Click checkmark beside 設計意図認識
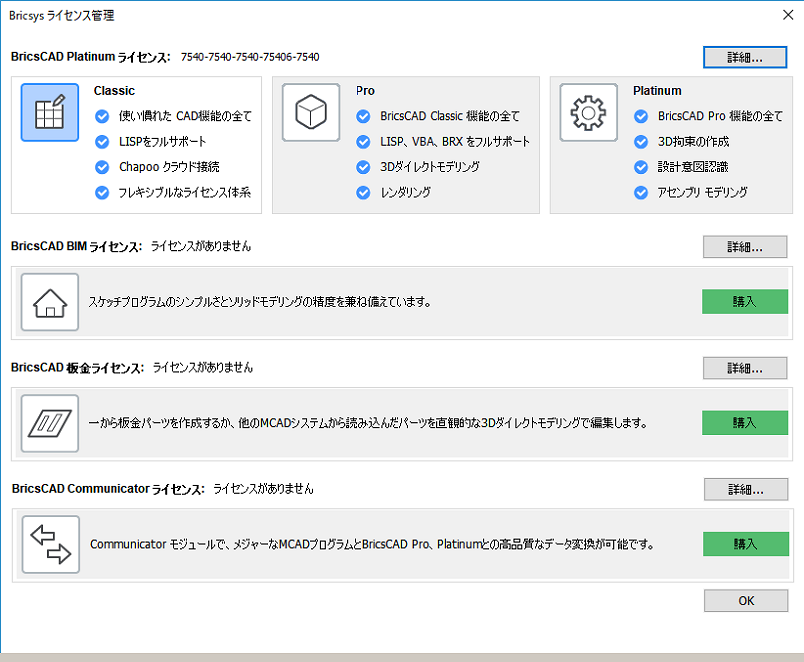The image size is (804, 662). click(641, 167)
